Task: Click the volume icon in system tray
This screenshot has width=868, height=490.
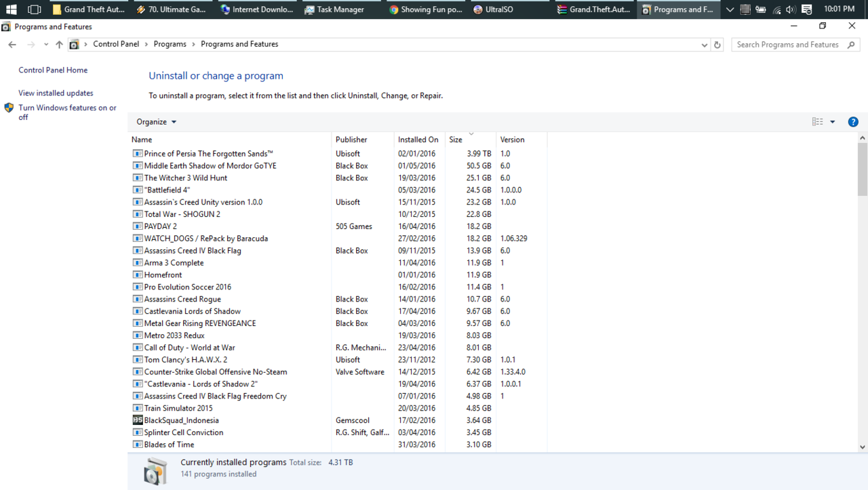Action: [x=791, y=9]
